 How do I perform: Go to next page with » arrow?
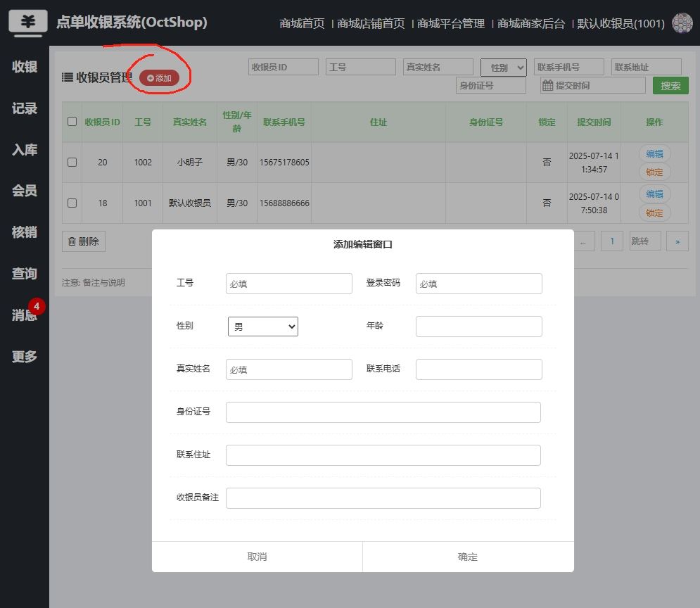(x=677, y=241)
